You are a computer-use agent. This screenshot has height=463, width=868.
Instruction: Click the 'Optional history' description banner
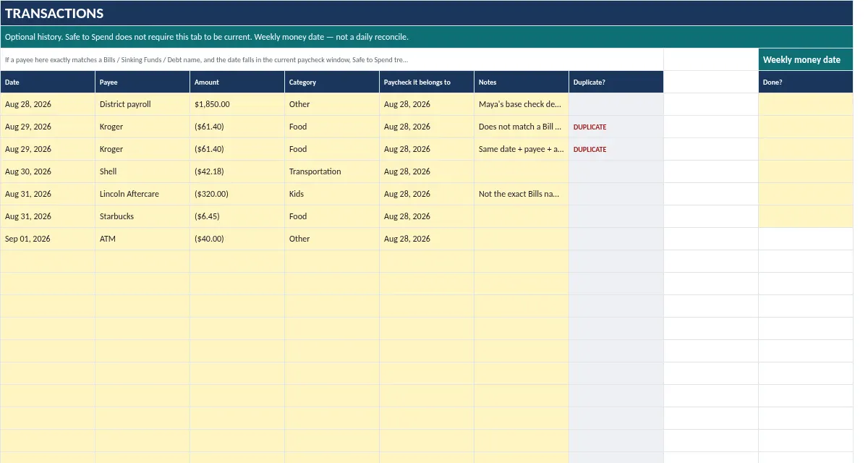click(427, 37)
